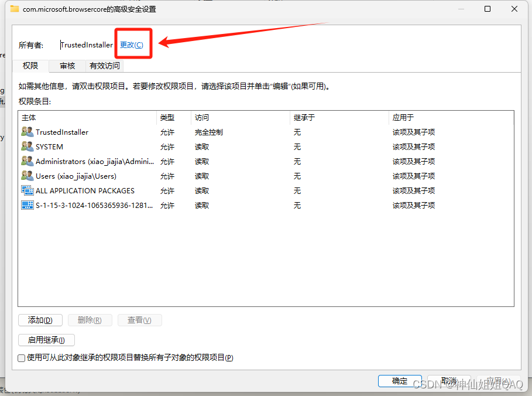Select the Administrators (xiao_jiajia\Admini... entry
The image size is (532, 396).
pyautogui.click(x=266, y=161)
